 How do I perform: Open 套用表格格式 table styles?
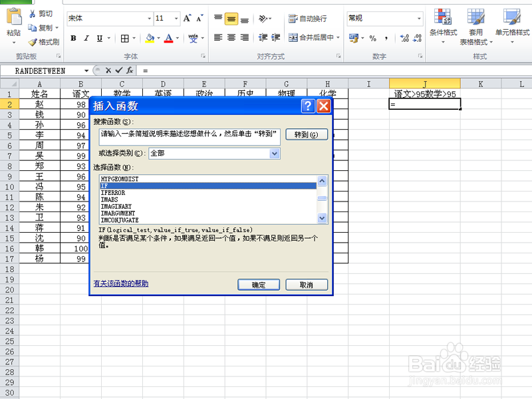[x=476, y=27]
